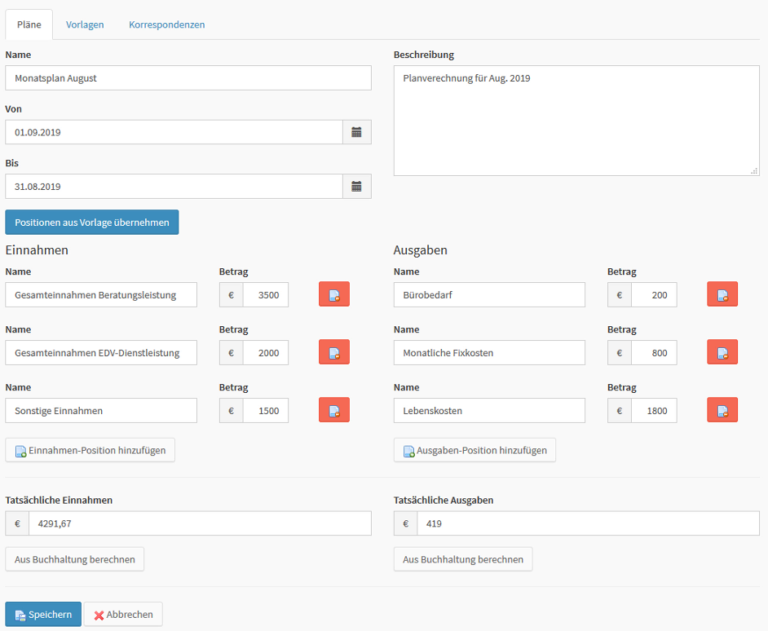768x631 pixels.
Task: Open the calendar picker for Bis date
Action: 357,186
